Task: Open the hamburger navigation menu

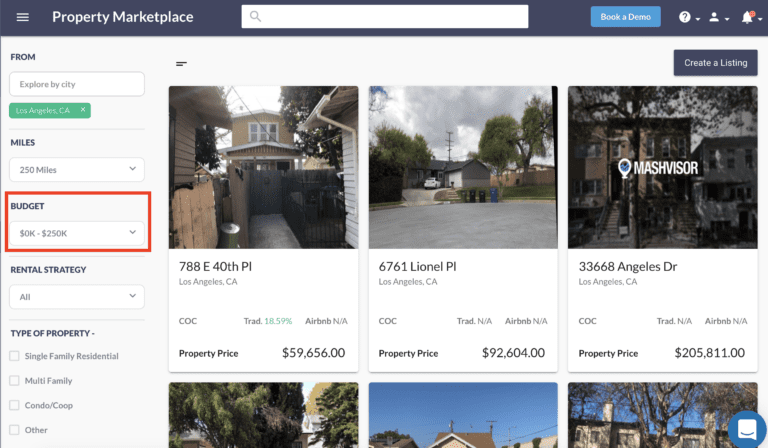Action: [23, 17]
